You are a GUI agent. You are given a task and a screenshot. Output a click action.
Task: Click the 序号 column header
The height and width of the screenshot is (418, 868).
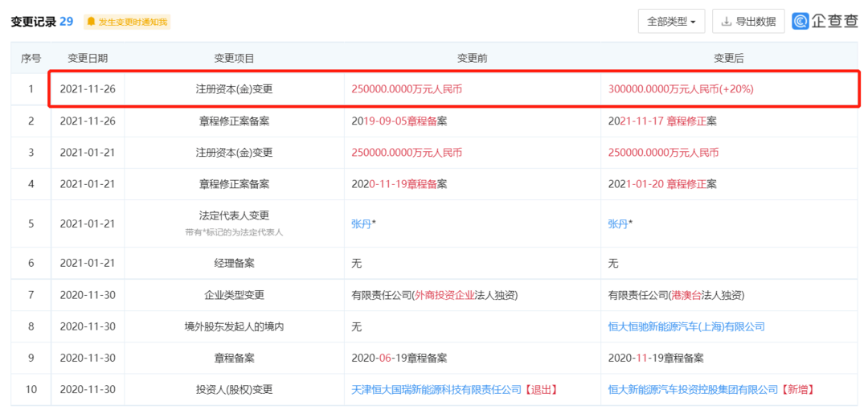click(31, 58)
